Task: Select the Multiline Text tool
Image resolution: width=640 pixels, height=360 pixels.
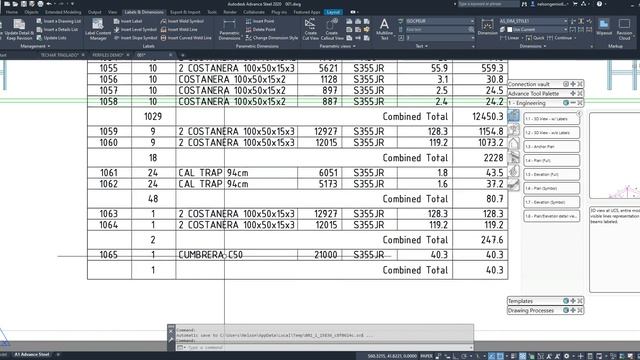Action: pyautogui.click(x=384, y=29)
